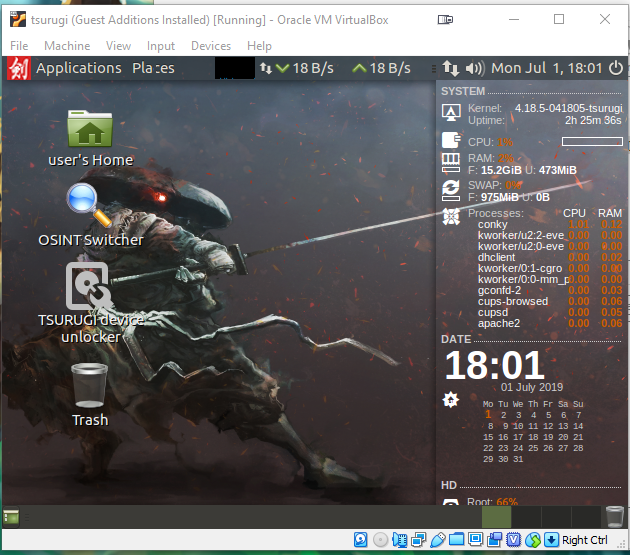
Task: Click the network adapters status icon
Action: click(418, 540)
